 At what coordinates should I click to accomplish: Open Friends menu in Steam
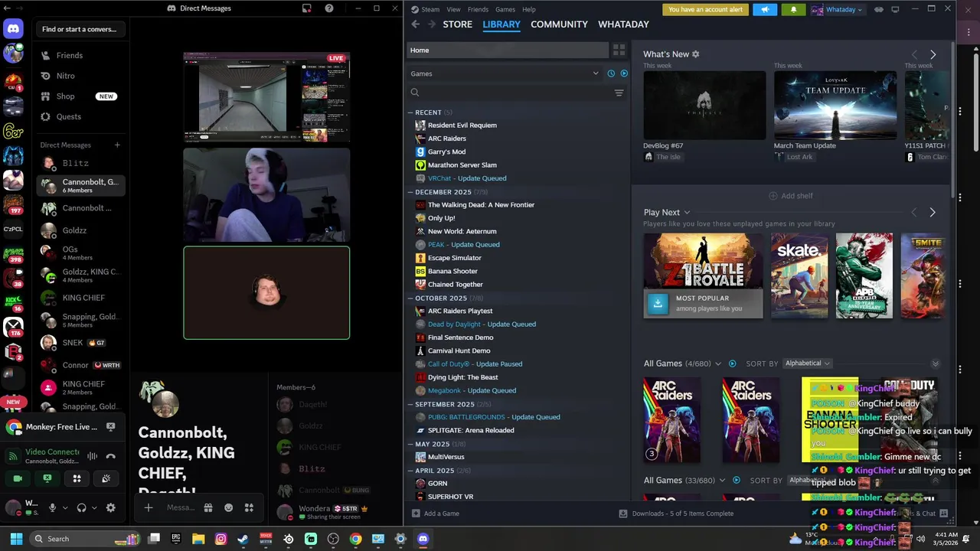coord(478,9)
